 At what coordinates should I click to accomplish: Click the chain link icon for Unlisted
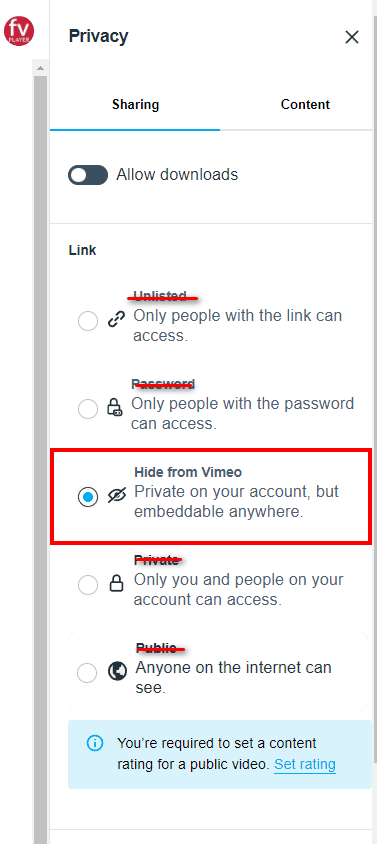pyautogui.click(x=116, y=321)
